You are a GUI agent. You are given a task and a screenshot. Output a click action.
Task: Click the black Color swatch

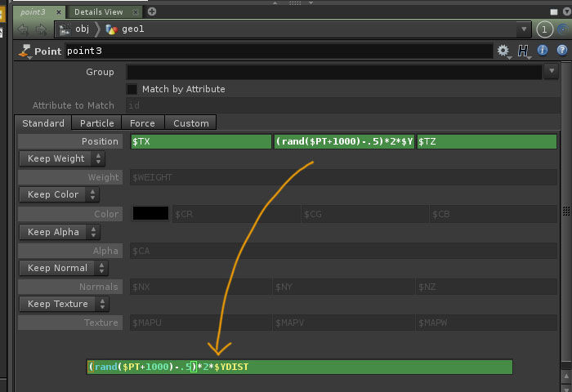tap(150, 213)
